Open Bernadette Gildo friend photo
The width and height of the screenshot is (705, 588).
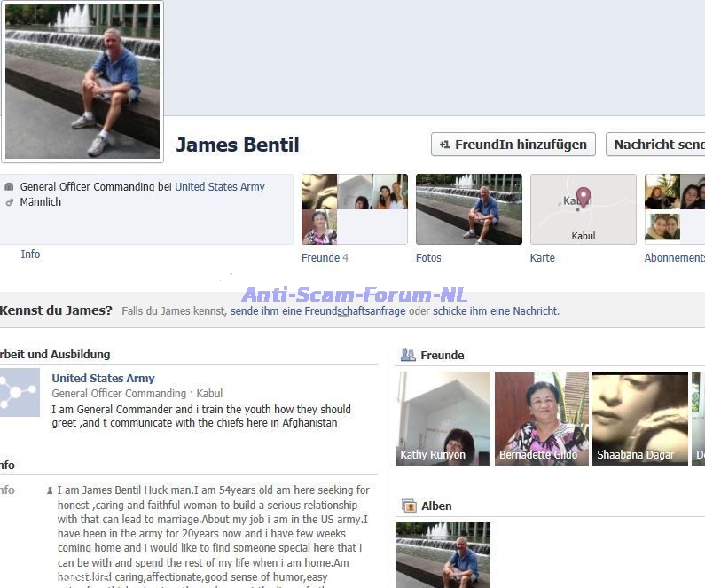tap(541, 418)
